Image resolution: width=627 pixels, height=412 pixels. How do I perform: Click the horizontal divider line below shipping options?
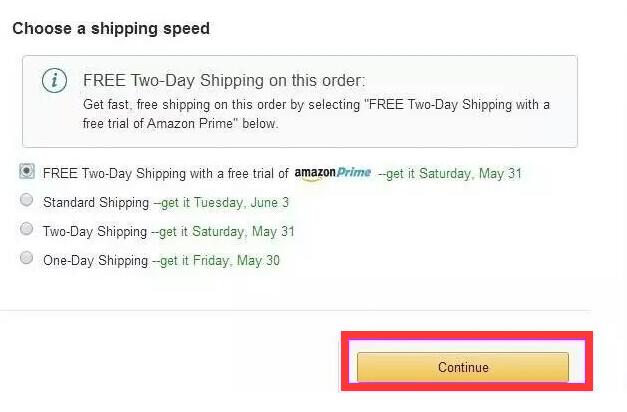(x=295, y=310)
